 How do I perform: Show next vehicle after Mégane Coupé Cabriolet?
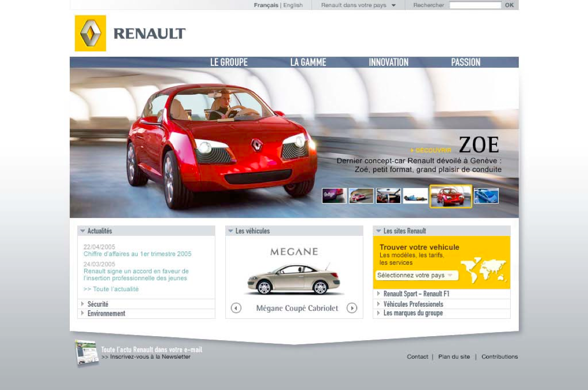(x=352, y=308)
